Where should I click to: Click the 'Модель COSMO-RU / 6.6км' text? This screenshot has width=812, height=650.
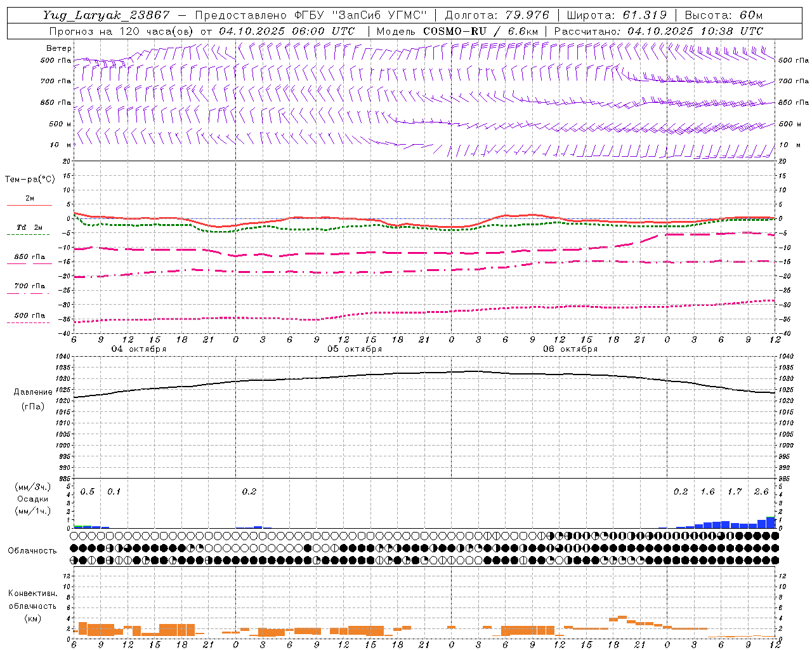pyautogui.click(x=457, y=31)
